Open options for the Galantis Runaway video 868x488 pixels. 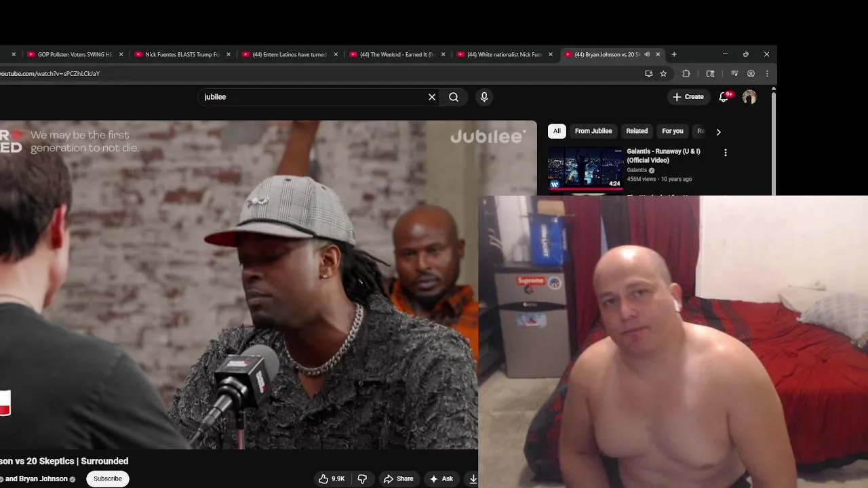[726, 152]
